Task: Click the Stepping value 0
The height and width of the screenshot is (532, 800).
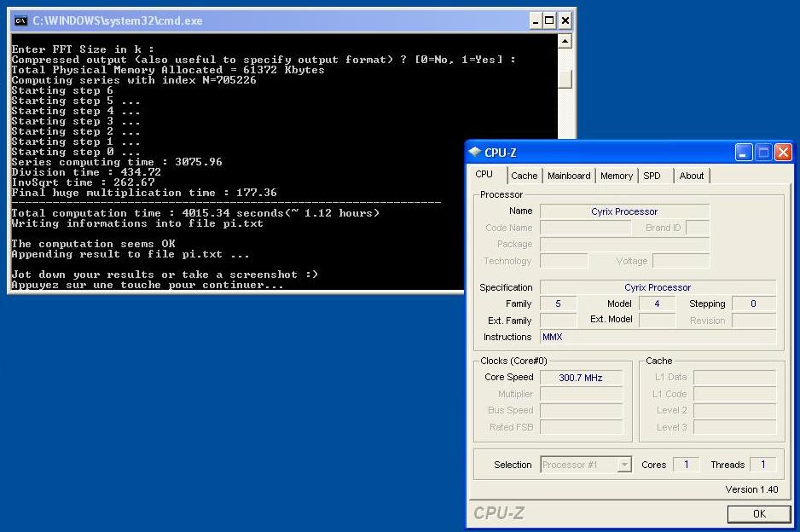Action: pyautogui.click(x=754, y=304)
